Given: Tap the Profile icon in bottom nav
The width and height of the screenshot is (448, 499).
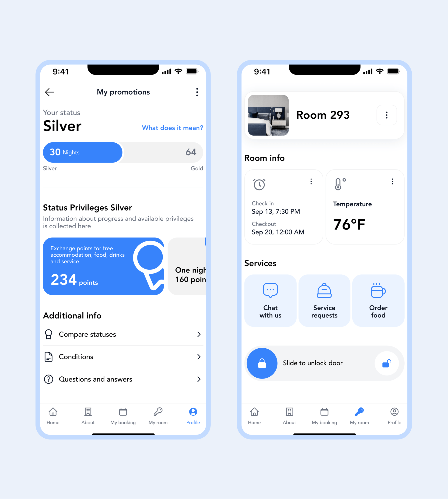Looking at the screenshot, I should pyautogui.click(x=193, y=415).
